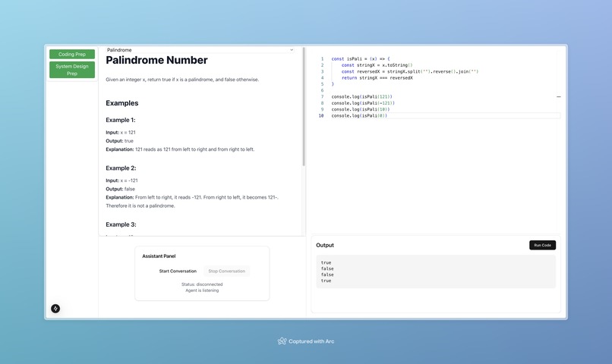The height and width of the screenshot is (364, 612).
Task: Click the Output panel title
Action: [325, 245]
